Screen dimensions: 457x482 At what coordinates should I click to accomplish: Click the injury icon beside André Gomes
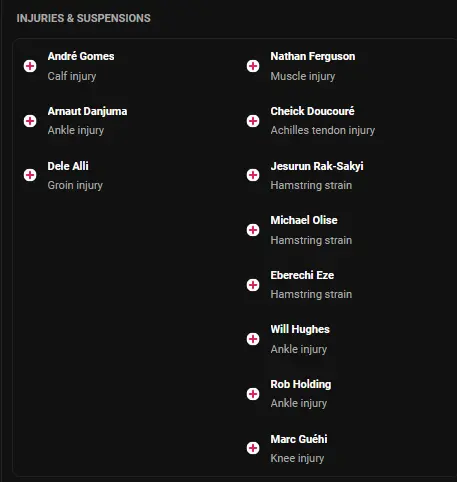30,66
